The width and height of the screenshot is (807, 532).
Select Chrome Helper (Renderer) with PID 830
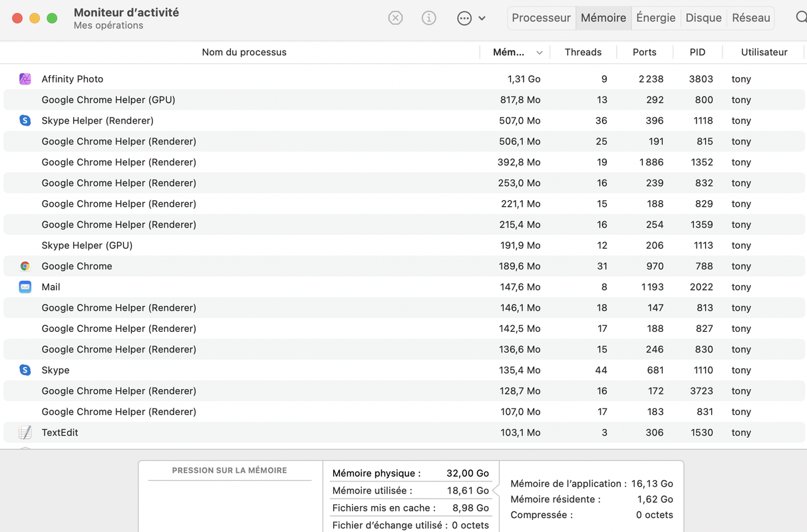coord(404,349)
